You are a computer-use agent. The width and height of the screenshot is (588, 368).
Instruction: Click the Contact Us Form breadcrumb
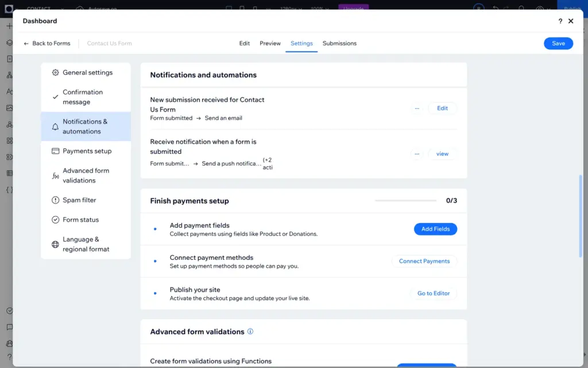[109, 44]
